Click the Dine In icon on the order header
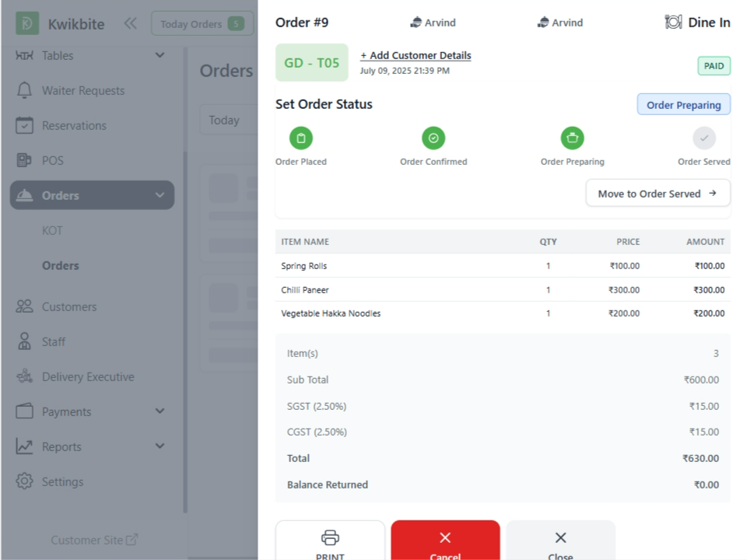The height and width of the screenshot is (560, 747). [x=674, y=22]
